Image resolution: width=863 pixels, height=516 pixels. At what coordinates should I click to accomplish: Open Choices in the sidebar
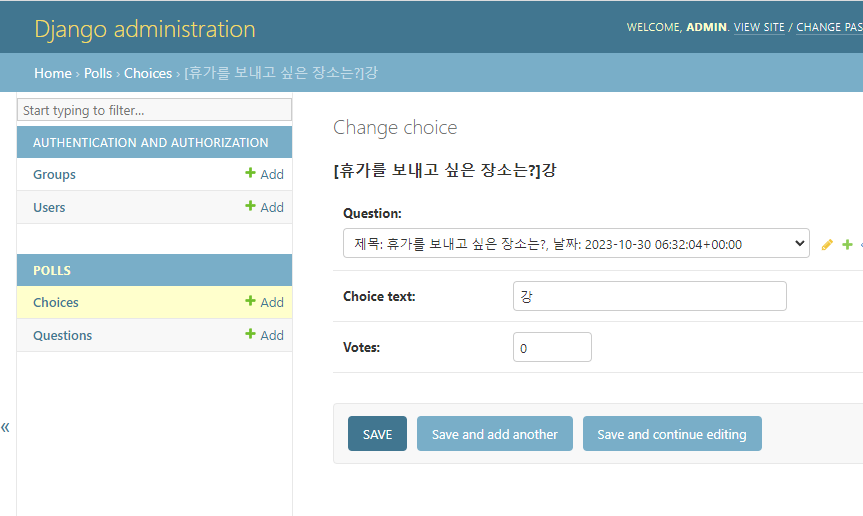pos(56,303)
